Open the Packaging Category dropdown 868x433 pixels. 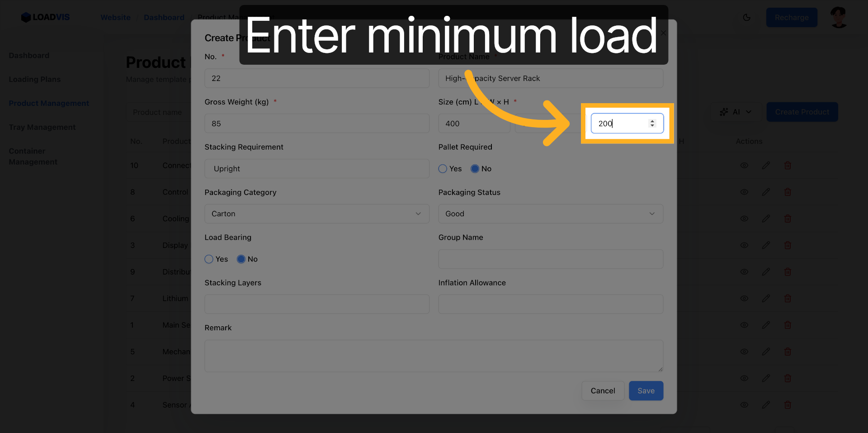[316, 214]
